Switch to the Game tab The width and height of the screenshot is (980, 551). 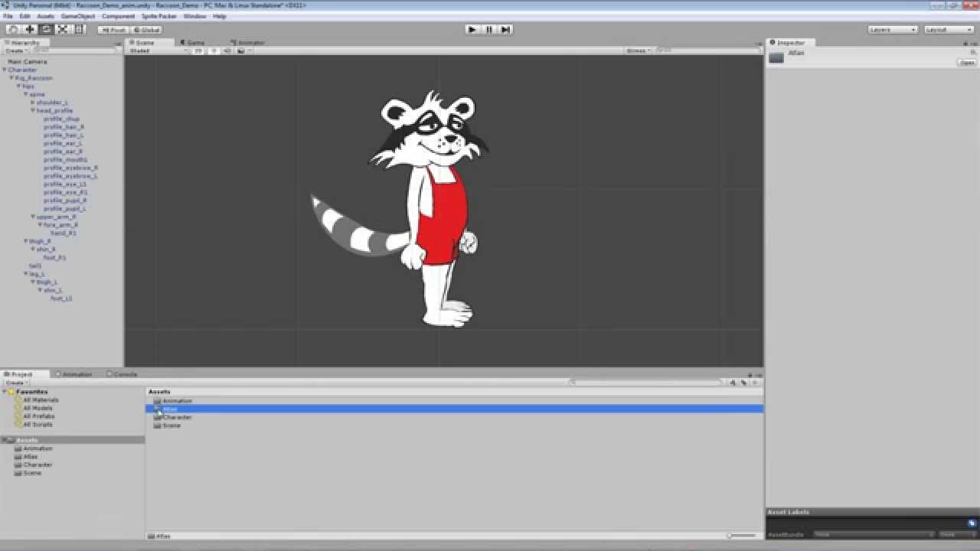[193, 43]
